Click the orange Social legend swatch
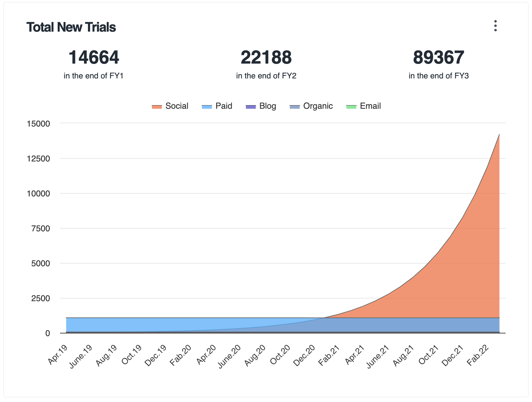Image resolution: width=532 pixels, height=402 pixels. pyautogui.click(x=157, y=106)
